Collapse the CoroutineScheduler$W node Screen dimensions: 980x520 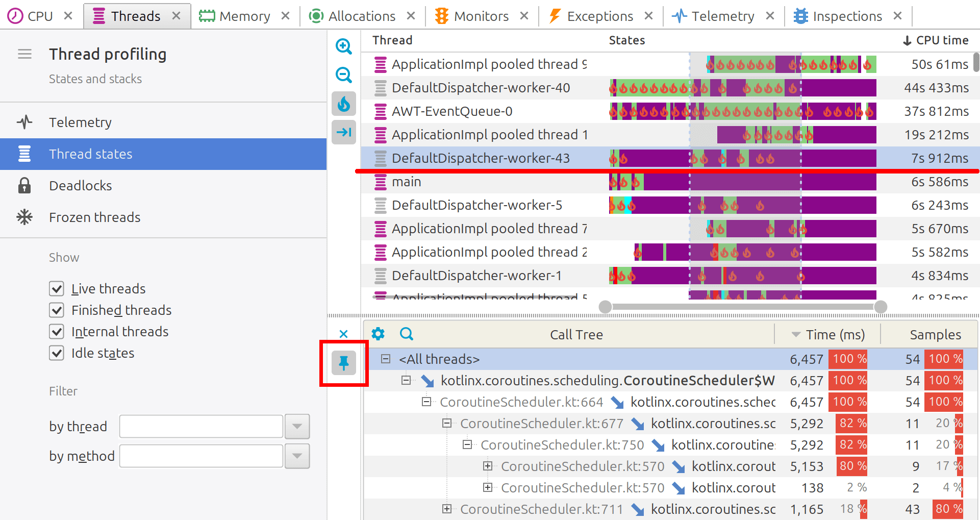point(406,380)
